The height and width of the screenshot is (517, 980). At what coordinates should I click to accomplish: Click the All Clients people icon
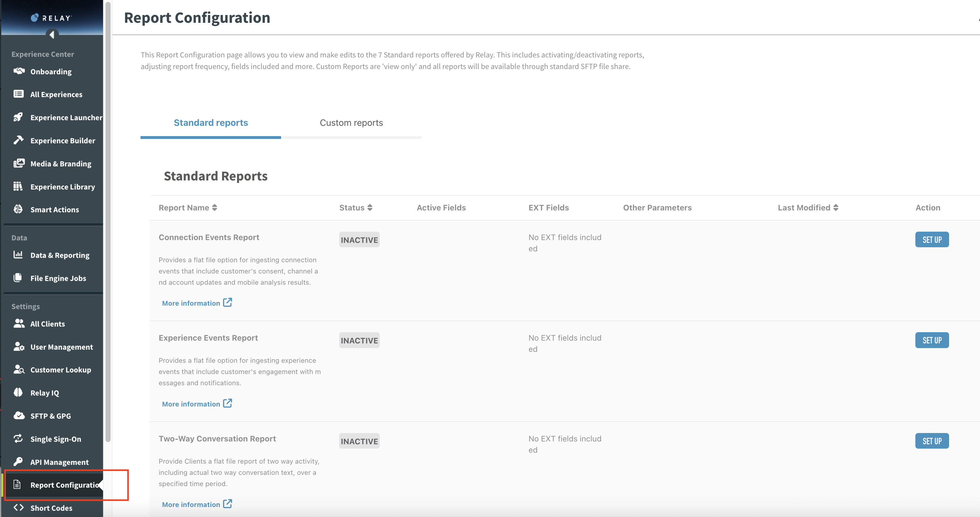coord(19,323)
